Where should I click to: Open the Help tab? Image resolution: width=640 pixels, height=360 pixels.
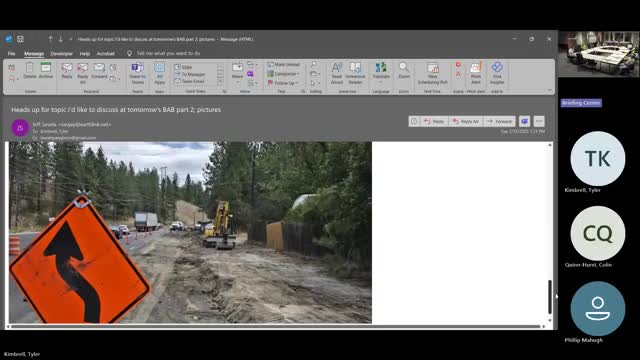coord(84,53)
